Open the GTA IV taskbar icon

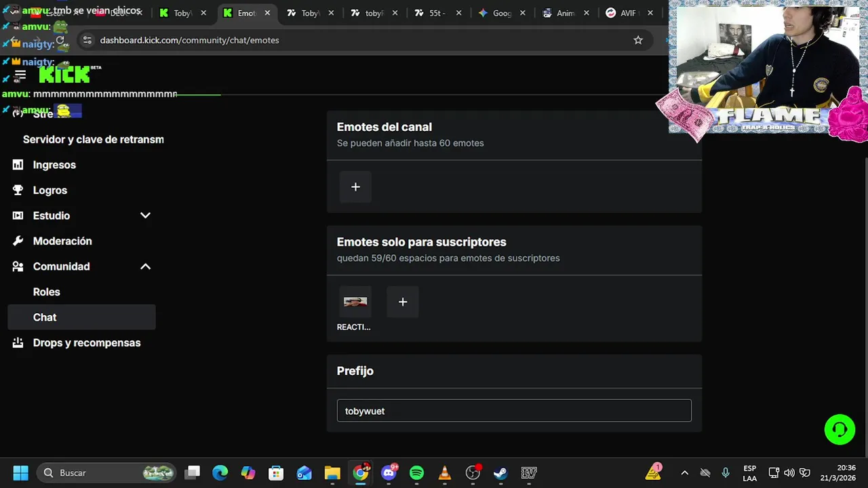(x=529, y=472)
